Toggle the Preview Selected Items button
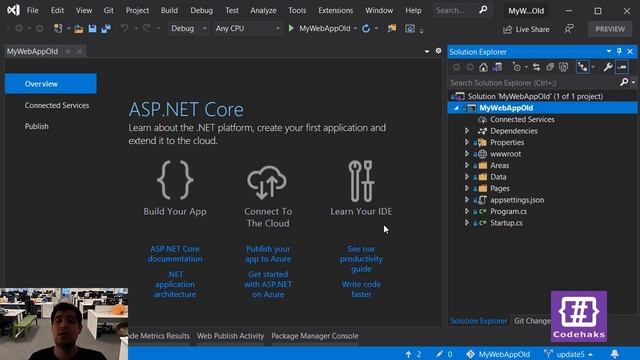Image resolution: width=640 pixels, height=360 pixels. (622, 67)
